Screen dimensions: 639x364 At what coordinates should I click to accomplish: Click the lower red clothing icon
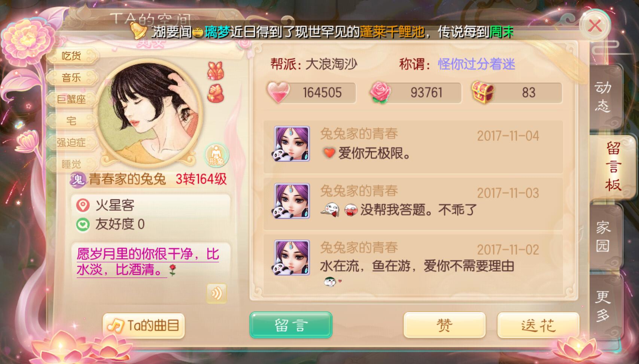pyautogui.click(x=216, y=93)
